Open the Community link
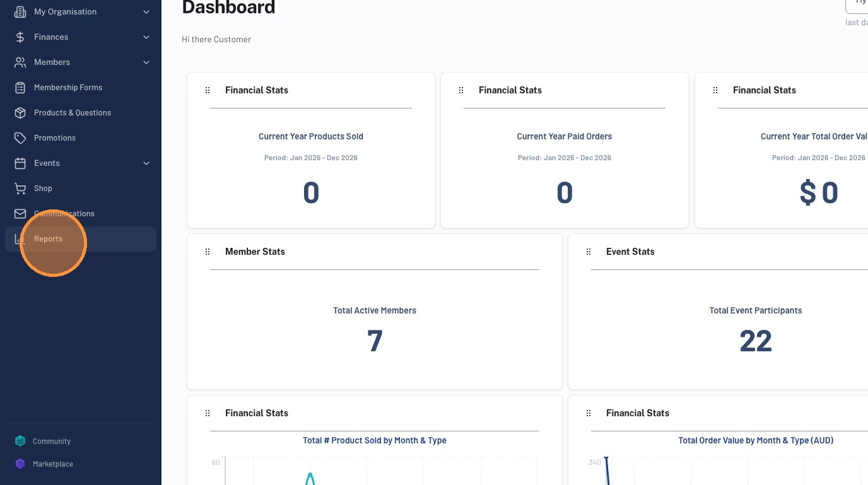The image size is (868, 485). point(52,441)
